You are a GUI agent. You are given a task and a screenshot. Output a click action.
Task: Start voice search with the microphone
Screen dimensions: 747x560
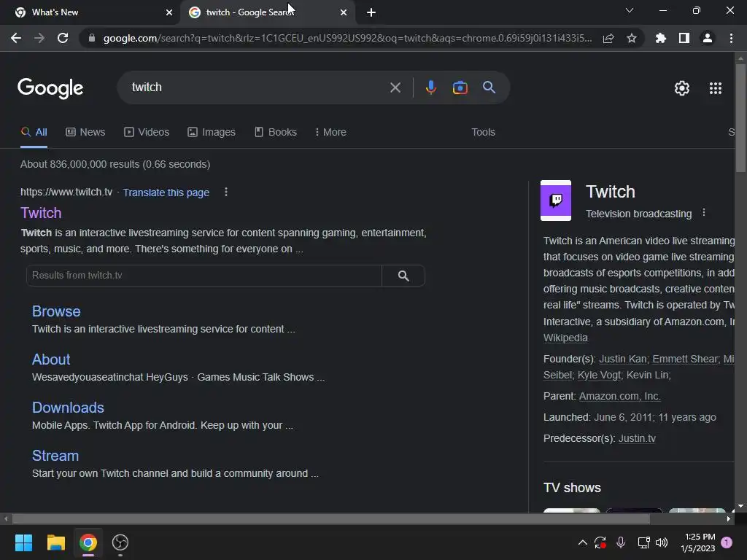pyautogui.click(x=430, y=87)
